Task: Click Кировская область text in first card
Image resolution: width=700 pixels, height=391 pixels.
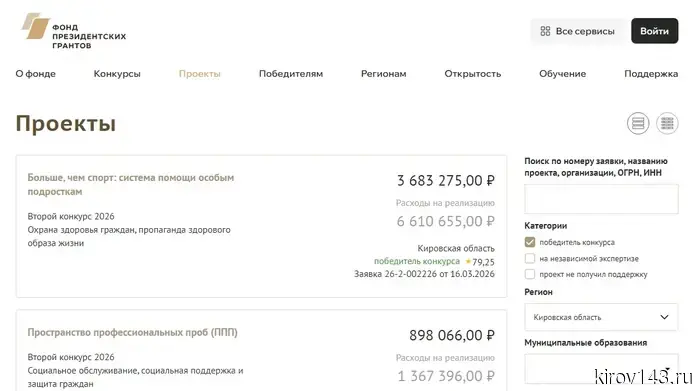Action: tap(456, 248)
